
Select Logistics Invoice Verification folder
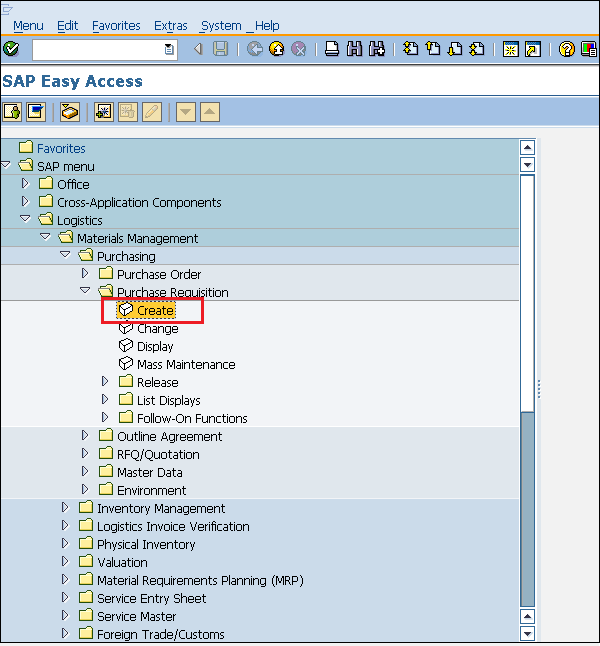click(173, 527)
